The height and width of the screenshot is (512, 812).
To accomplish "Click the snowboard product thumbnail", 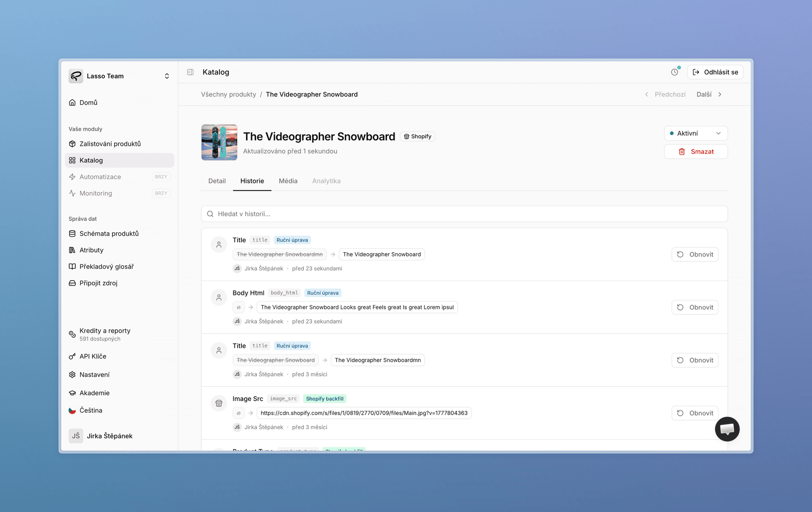I will 219,142.
